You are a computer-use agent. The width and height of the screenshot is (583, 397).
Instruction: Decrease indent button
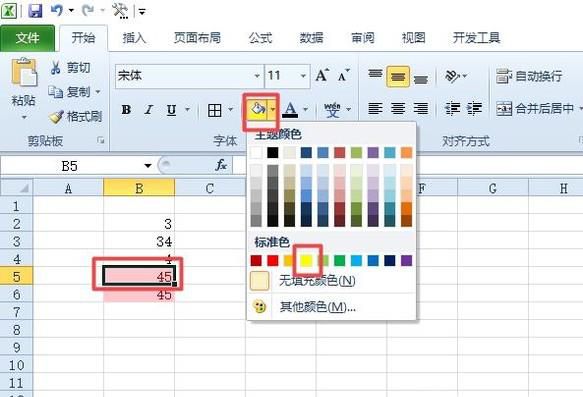click(x=452, y=109)
